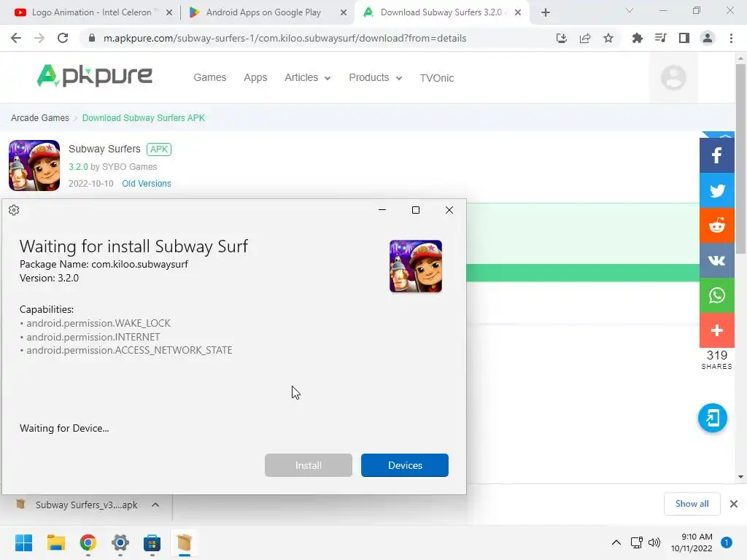Go to Arcade Games breadcrumb
747x560 pixels.
click(40, 117)
